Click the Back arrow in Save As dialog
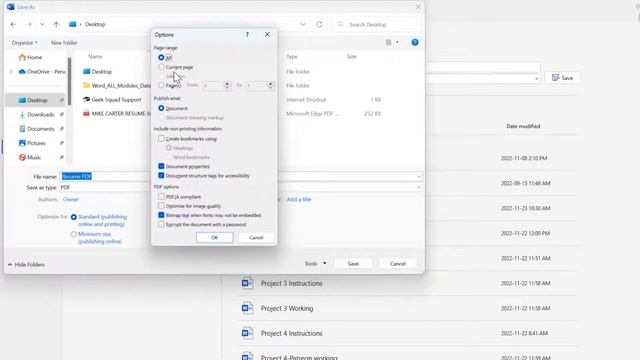This screenshot has width=640, height=360. (13, 24)
